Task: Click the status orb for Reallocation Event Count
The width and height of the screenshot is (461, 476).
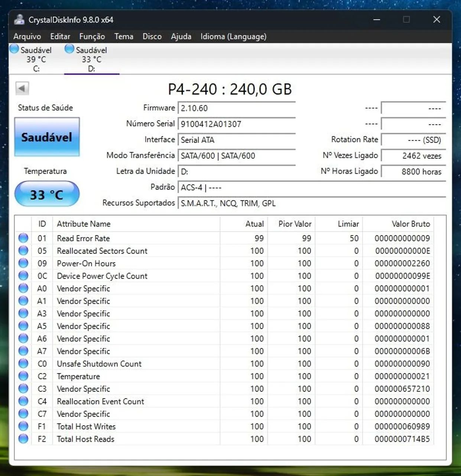Action: (x=23, y=401)
